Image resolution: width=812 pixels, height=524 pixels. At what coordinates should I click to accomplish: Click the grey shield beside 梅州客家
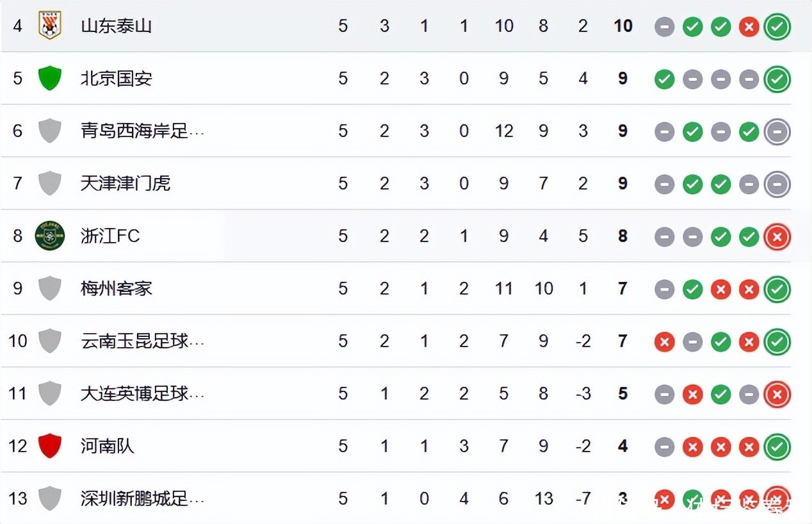(49, 288)
